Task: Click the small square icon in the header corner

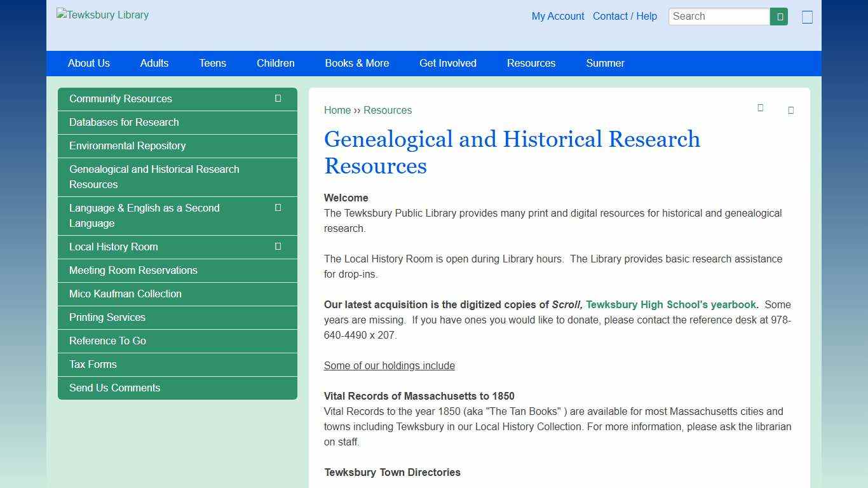Action: 807,17
